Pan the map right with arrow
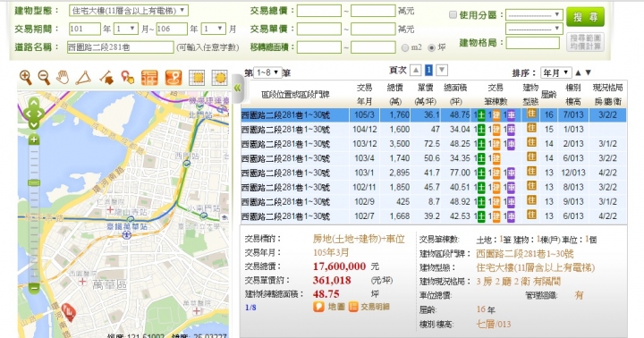This screenshot has height=338, width=644. point(40,114)
